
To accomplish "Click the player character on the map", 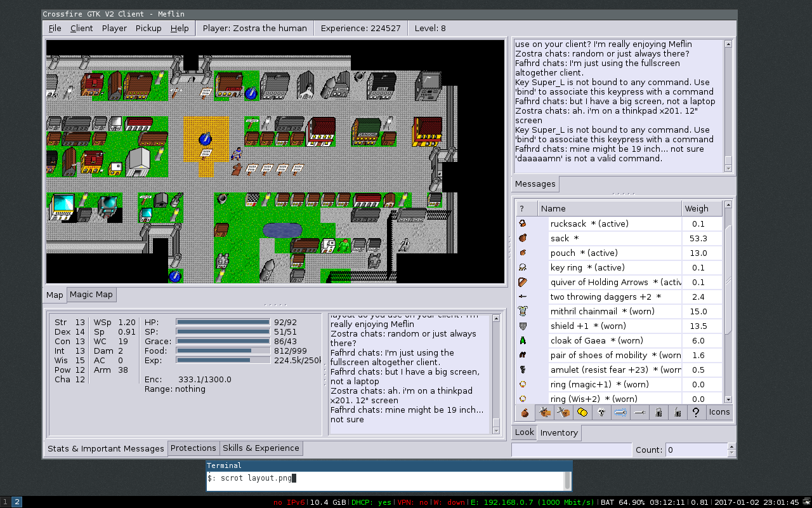I will (x=237, y=154).
